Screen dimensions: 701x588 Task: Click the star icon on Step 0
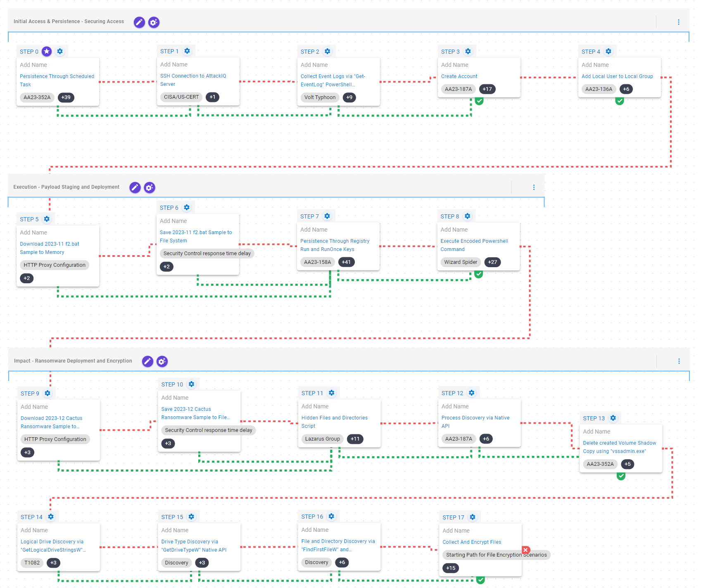coord(47,52)
